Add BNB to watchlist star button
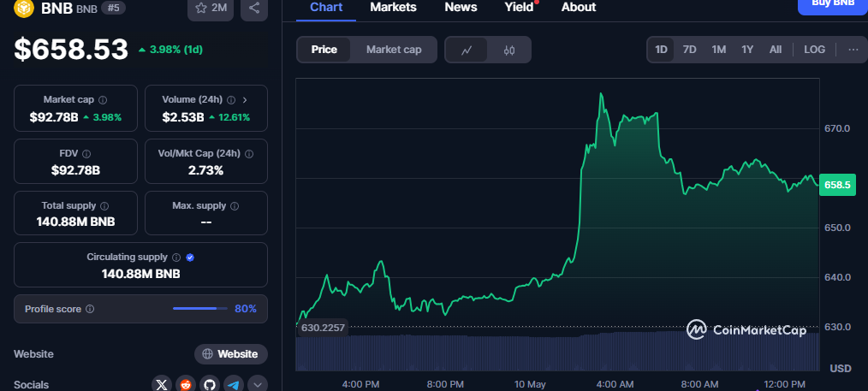 211,9
